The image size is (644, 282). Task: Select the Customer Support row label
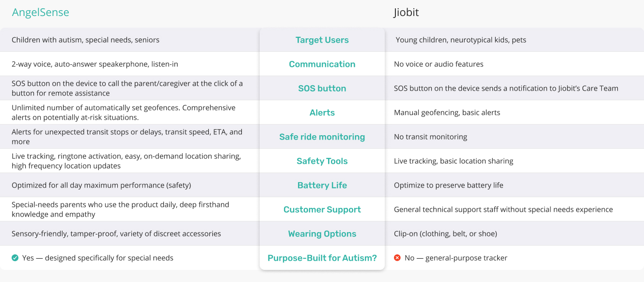[x=322, y=210]
